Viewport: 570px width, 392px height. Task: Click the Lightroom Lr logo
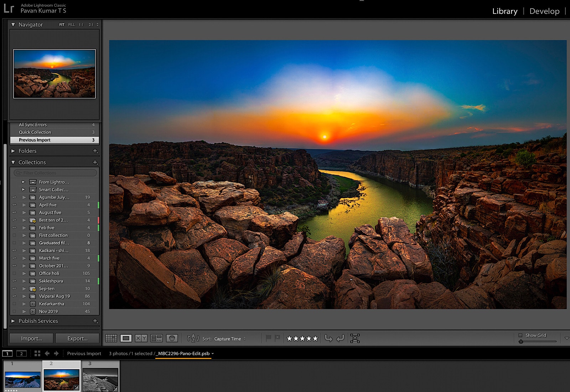tap(9, 8)
